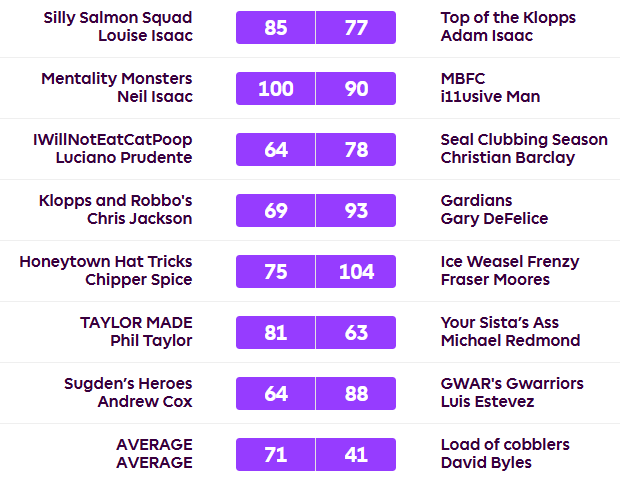Click the 63 score for Your Sista's Ass

(356, 333)
